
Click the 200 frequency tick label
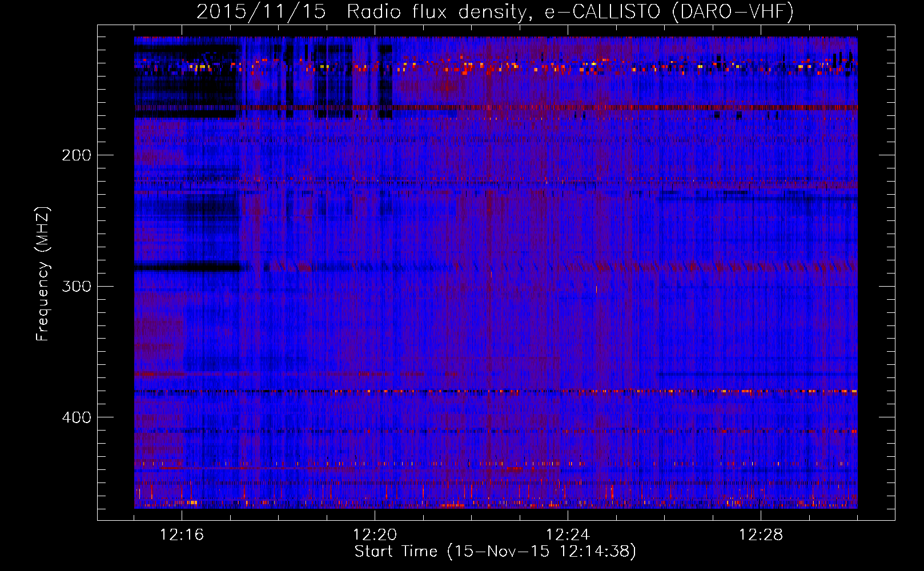tap(77, 155)
